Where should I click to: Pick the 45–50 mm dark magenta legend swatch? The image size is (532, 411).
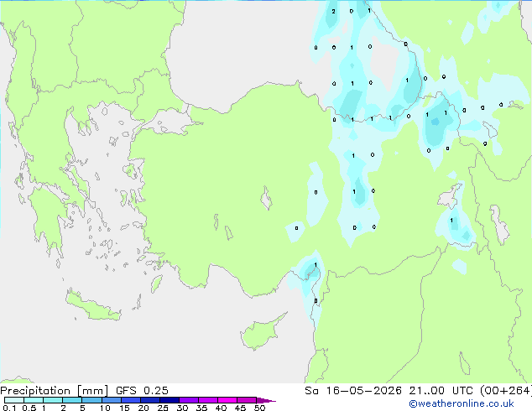pyautogui.click(x=247, y=400)
